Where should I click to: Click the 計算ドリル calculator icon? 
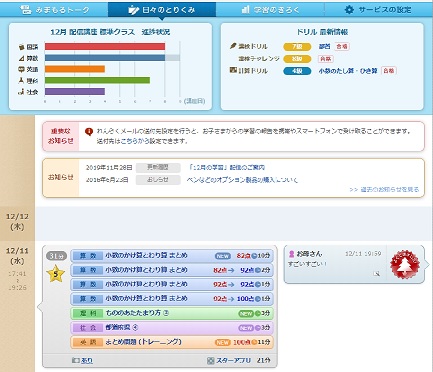(x=233, y=70)
